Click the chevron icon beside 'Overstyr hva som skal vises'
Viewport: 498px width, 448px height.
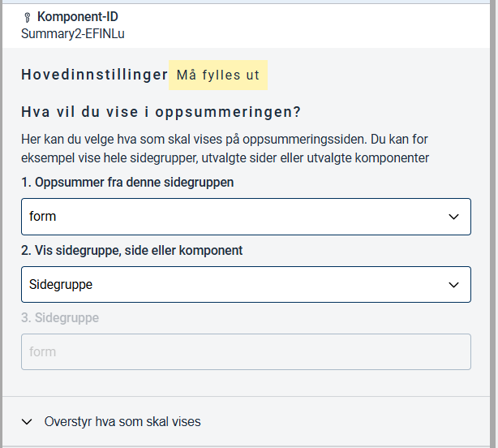click(28, 422)
